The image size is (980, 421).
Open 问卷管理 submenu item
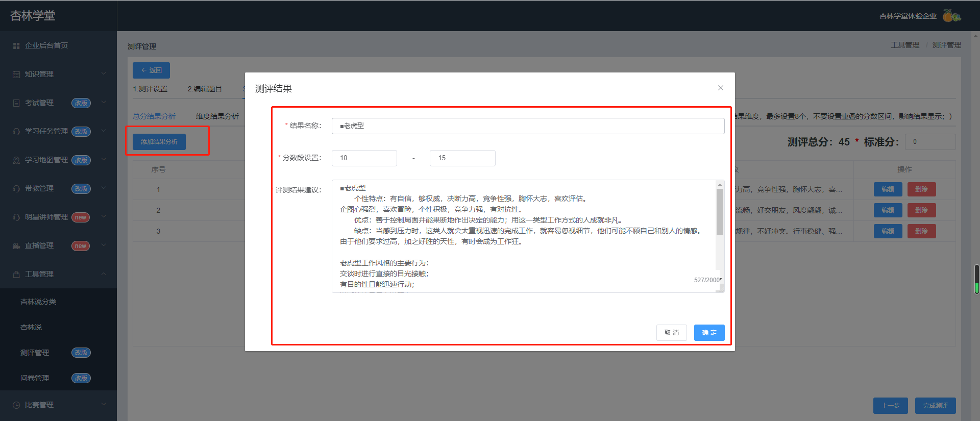(x=35, y=378)
